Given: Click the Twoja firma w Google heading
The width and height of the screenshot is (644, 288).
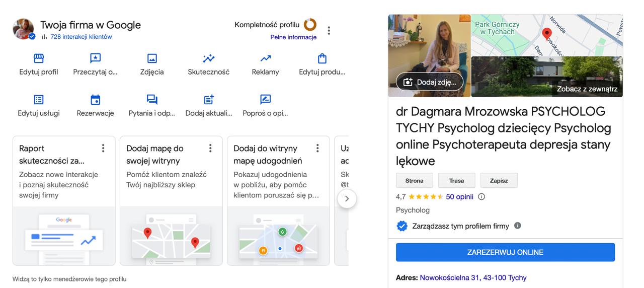Looking at the screenshot, I should click(x=91, y=25).
